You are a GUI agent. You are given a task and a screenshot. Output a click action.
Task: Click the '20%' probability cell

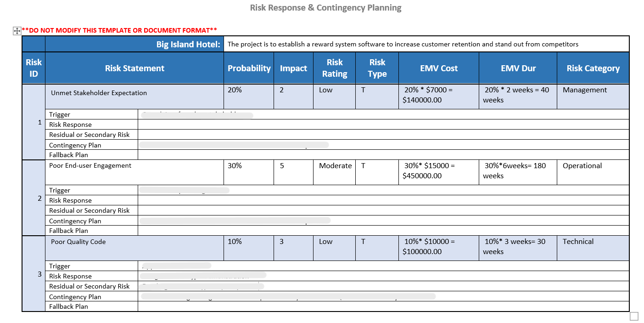click(249, 96)
